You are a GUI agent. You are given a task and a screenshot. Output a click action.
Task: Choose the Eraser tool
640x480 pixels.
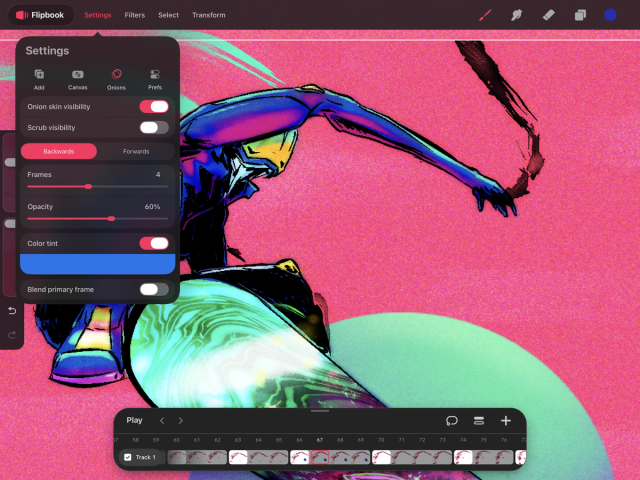(548, 15)
